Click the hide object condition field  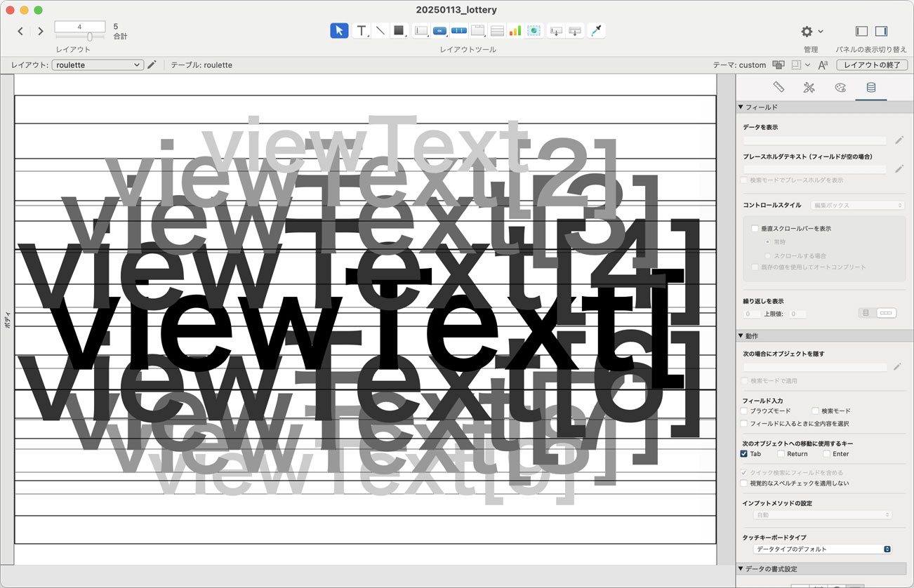(x=815, y=367)
